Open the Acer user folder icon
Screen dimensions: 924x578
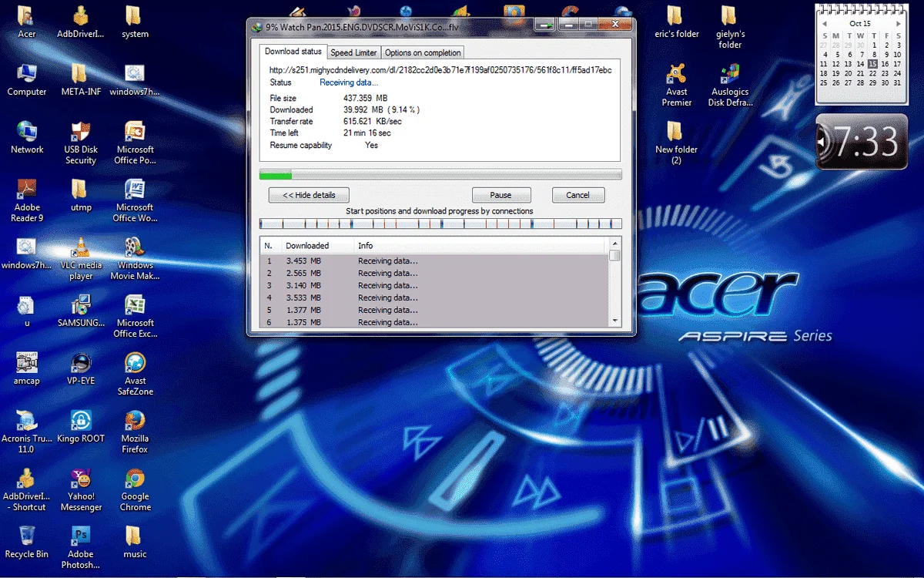pyautogui.click(x=26, y=22)
